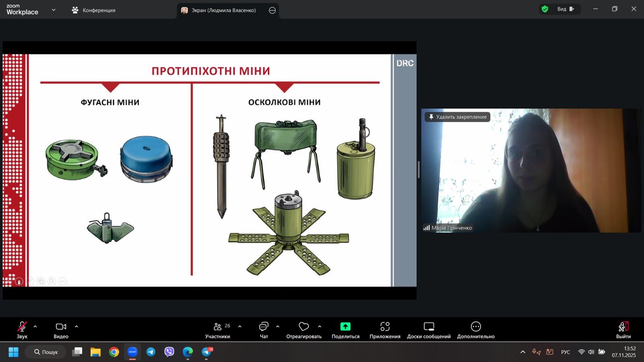This screenshot has width=644, height=362.
Task: Click the green Поделиться share screen icon
Action: tap(345, 327)
